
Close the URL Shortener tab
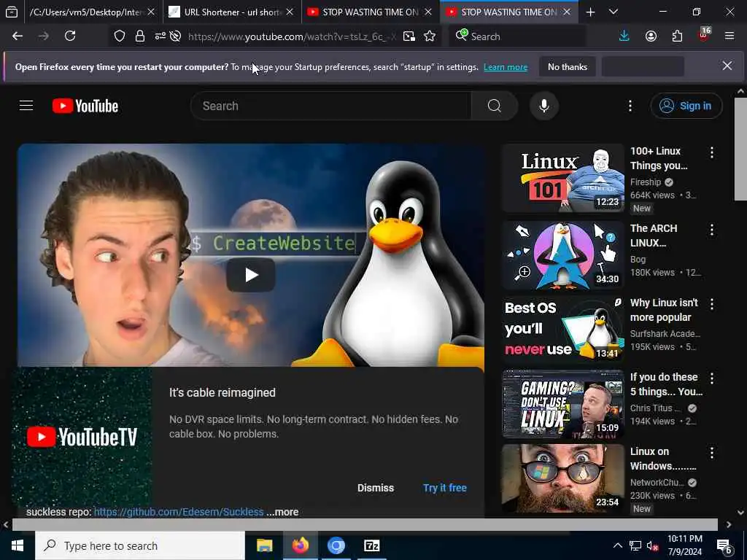pos(290,12)
